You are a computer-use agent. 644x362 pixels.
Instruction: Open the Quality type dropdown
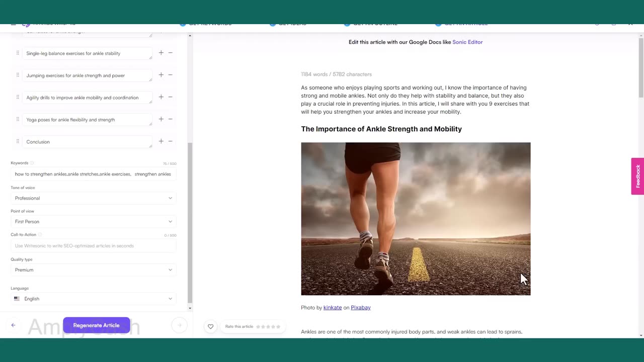94,270
